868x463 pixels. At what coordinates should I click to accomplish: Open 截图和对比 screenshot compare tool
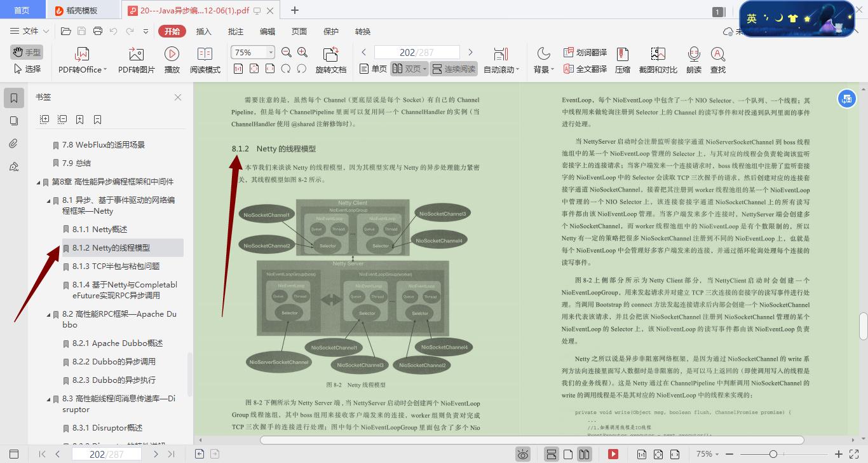658,60
